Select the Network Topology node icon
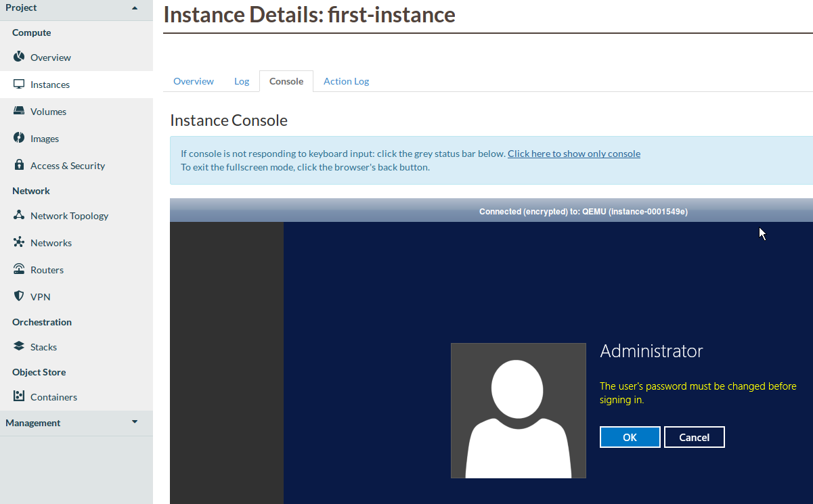Screen dimensions: 813x504 18,215
